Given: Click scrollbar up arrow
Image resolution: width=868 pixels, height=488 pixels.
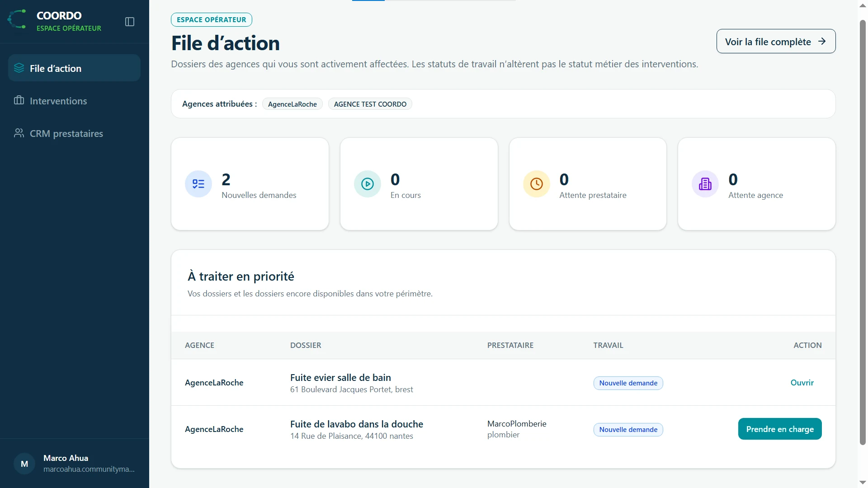Looking at the screenshot, I should (863, 5).
